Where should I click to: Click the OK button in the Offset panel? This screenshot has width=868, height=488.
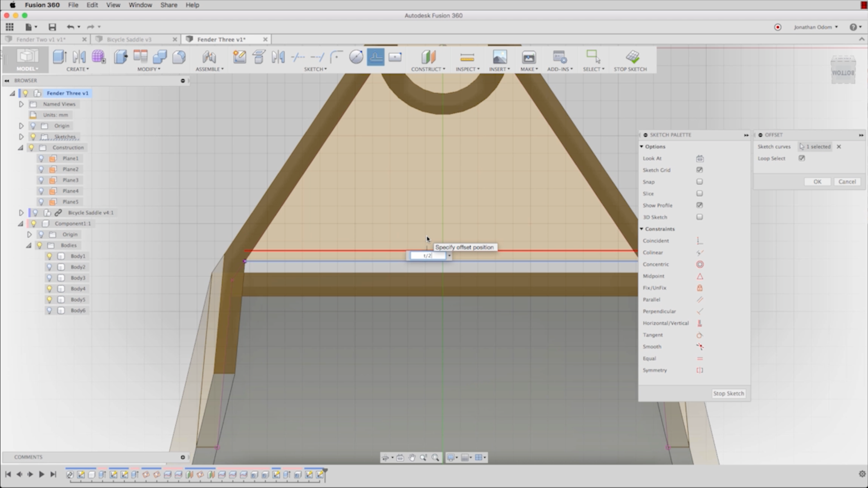[x=817, y=182]
